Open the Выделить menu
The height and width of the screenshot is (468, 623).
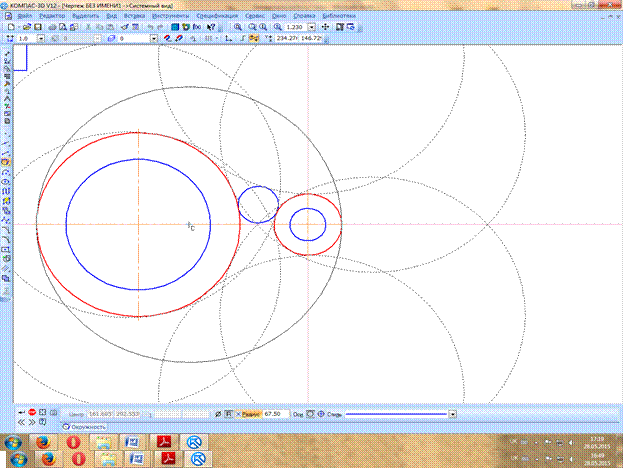click(85, 16)
